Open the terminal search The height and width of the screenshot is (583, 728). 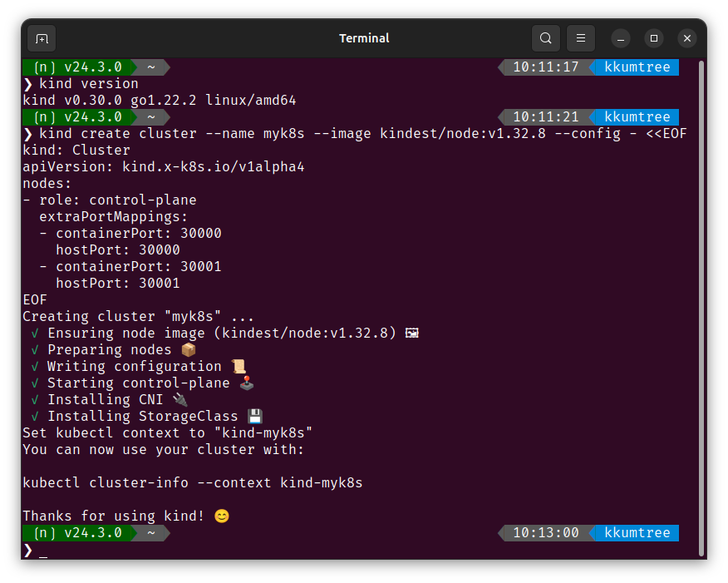545,38
